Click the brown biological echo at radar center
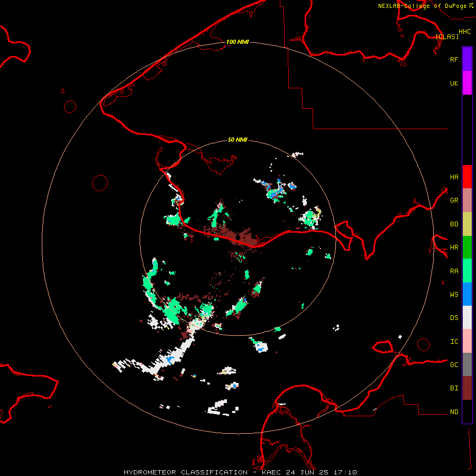The height and width of the screenshot is (476, 476). (240, 237)
